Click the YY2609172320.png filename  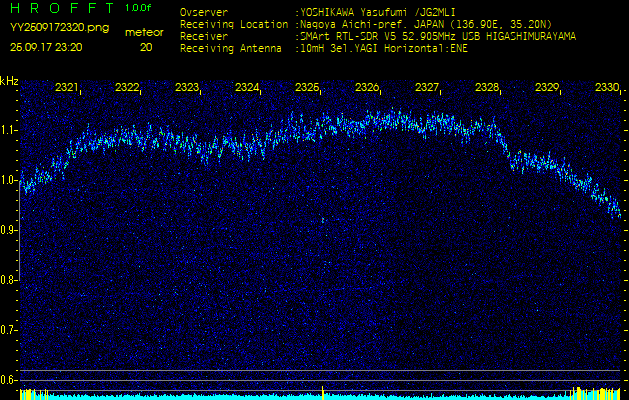59,30
